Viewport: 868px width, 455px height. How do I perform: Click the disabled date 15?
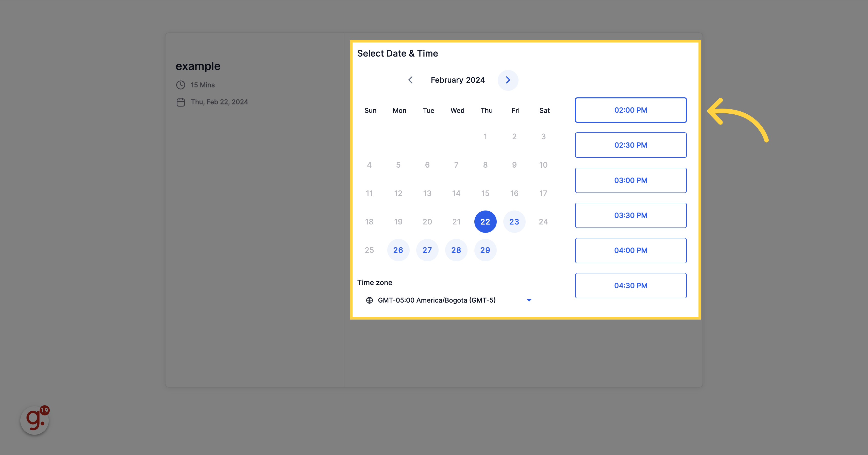point(485,193)
